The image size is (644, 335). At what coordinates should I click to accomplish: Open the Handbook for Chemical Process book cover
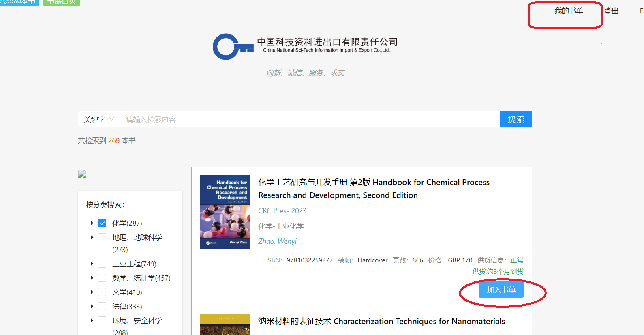225,212
